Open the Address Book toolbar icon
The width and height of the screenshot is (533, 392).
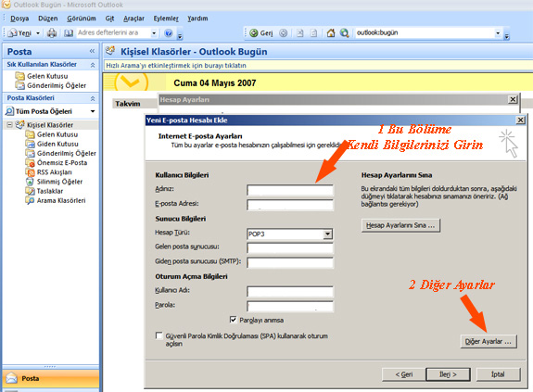[69, 33]
